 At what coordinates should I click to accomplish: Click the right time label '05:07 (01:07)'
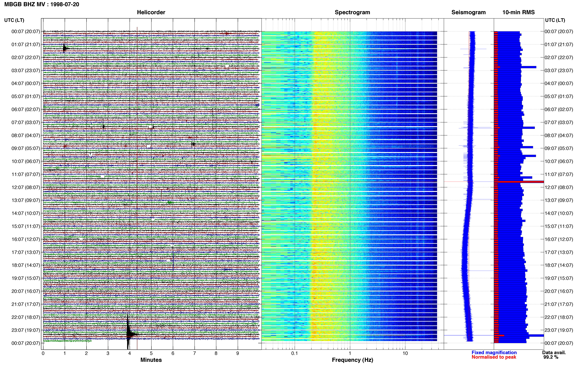[x=559, y=96]
